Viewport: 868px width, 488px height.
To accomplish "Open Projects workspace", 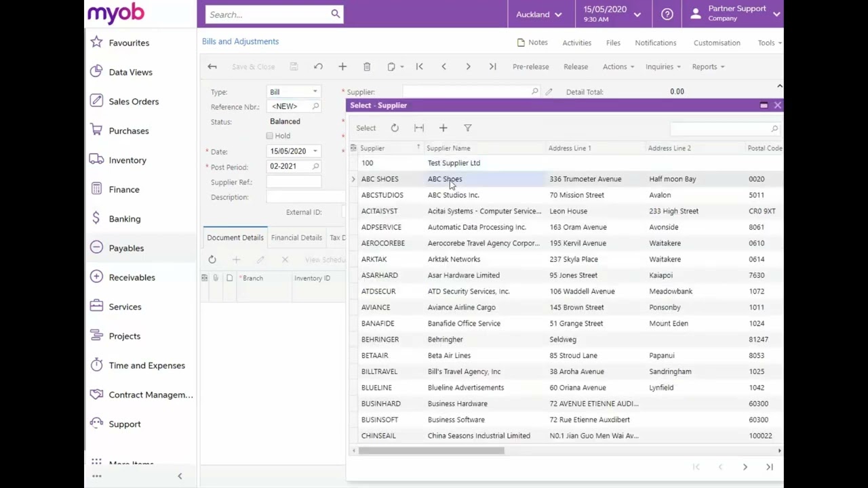I will click(124, 336).
